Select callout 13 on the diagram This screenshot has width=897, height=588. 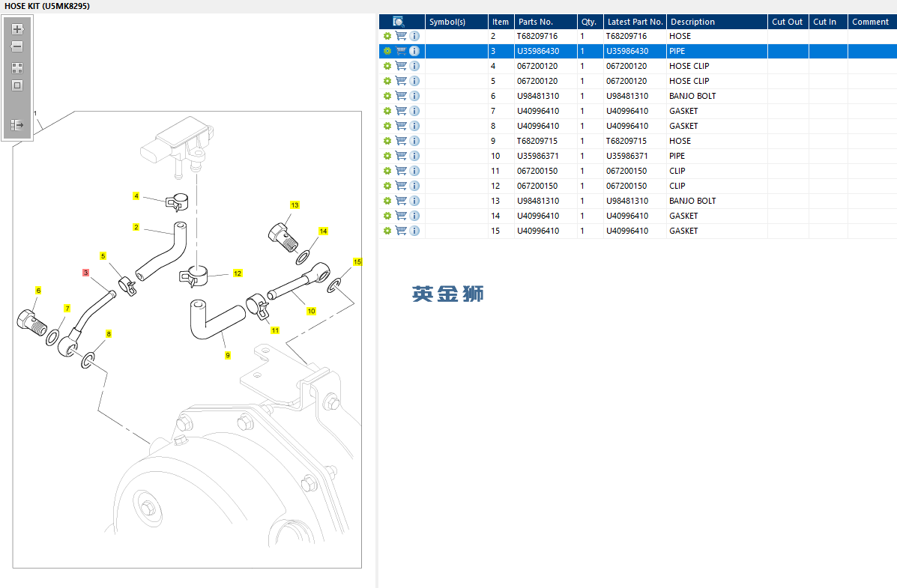[295, 204]
